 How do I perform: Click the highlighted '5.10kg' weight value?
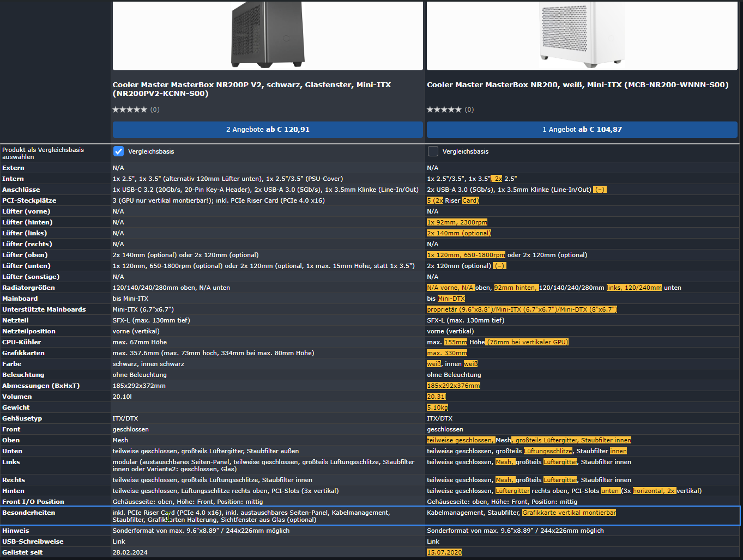click(x=437, y=407)
